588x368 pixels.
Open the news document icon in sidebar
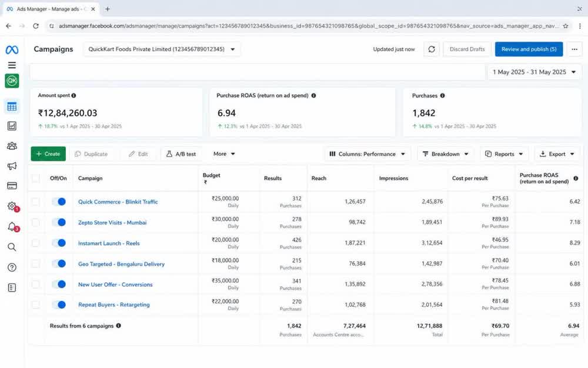click(12, 287)
